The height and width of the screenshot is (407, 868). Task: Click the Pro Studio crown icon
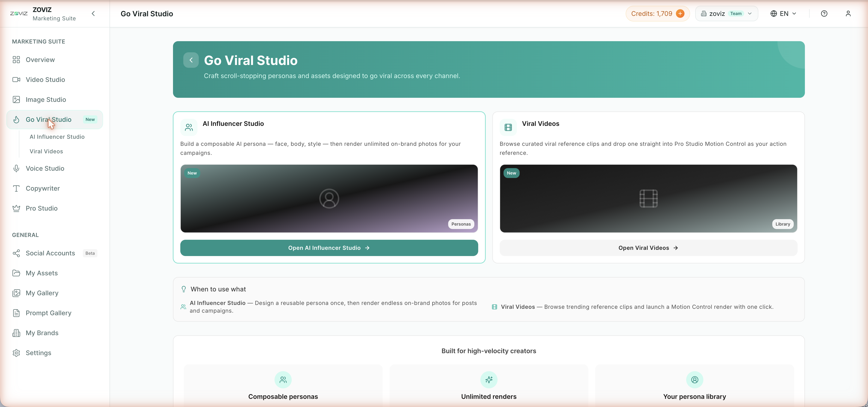point(16,208)
